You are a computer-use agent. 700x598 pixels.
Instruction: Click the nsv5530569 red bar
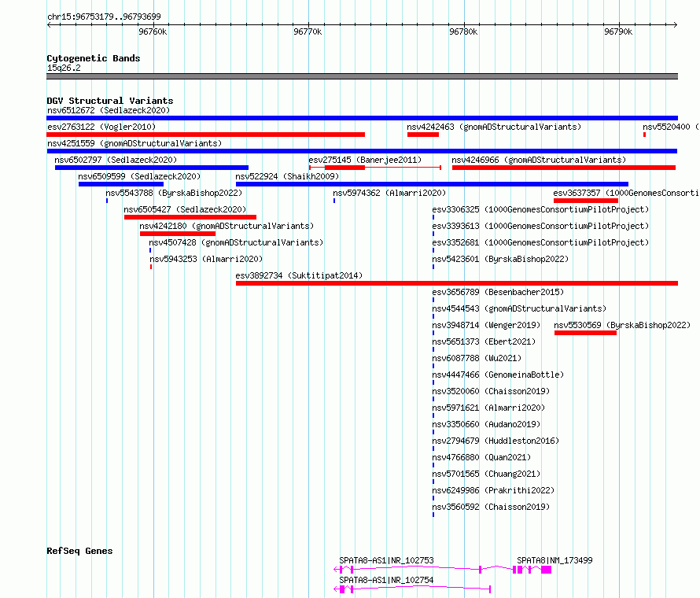pyautogui.click(x=585, y=333)
